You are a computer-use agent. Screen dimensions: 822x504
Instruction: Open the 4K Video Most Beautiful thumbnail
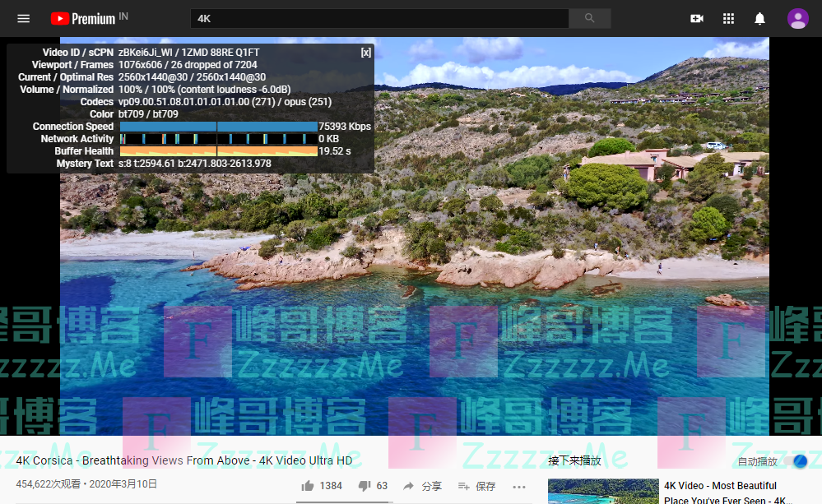tap(603, 492)
